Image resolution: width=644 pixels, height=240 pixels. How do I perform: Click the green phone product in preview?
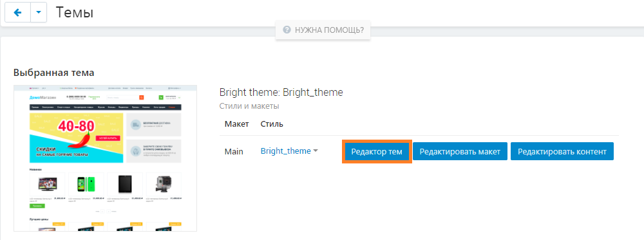86,185
